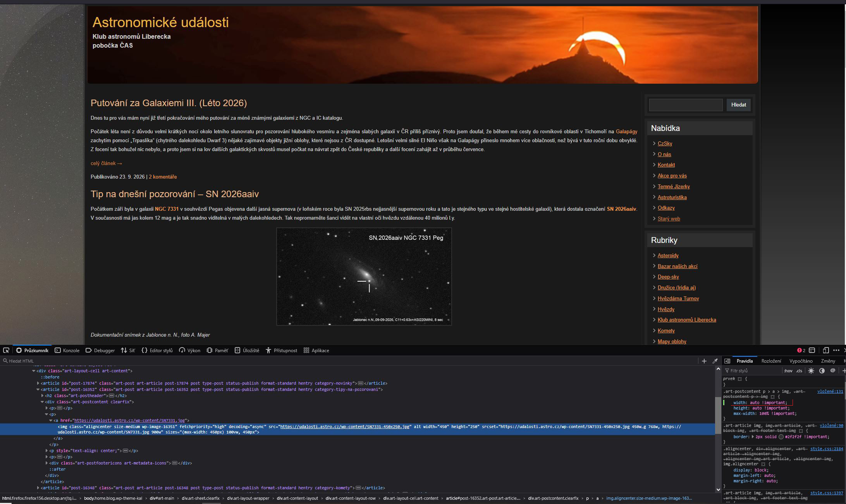
Task: Switch to the Síť network panel
Action: 128,350
